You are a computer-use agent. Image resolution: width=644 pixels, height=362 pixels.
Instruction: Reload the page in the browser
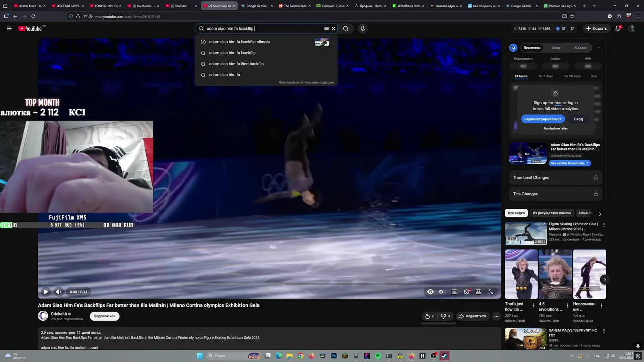[33, 16]
